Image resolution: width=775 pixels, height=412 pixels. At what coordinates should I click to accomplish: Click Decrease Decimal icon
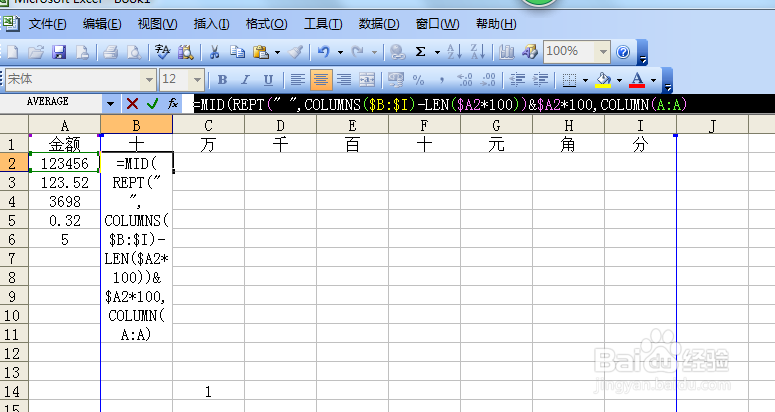(x=488, y=80)
